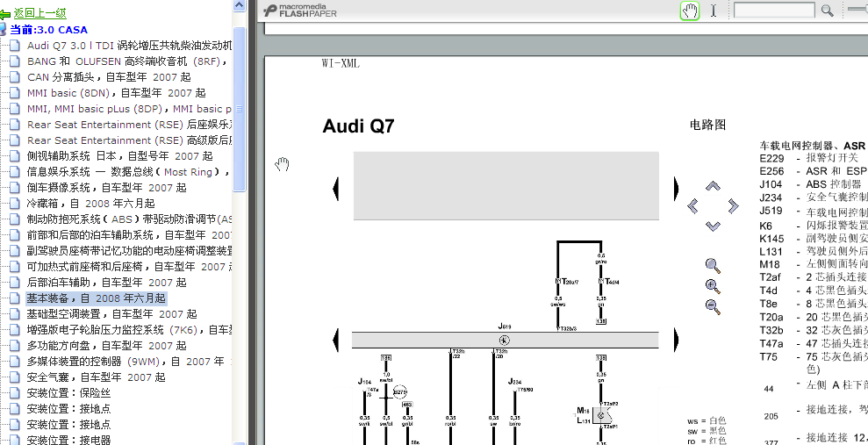The height and width of the screenshot is (445, 868).
Task: Click the FlashPaper search text field
Action: tap(774, 10)
